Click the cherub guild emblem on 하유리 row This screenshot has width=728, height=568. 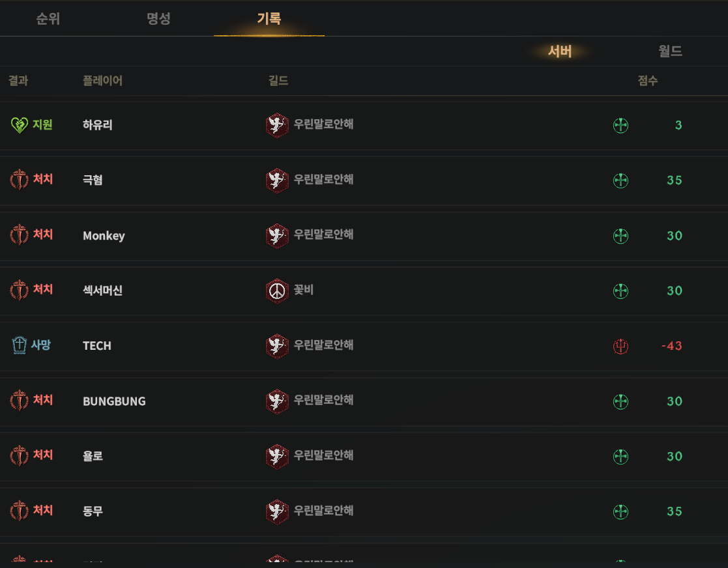click(x=277, y=125)
